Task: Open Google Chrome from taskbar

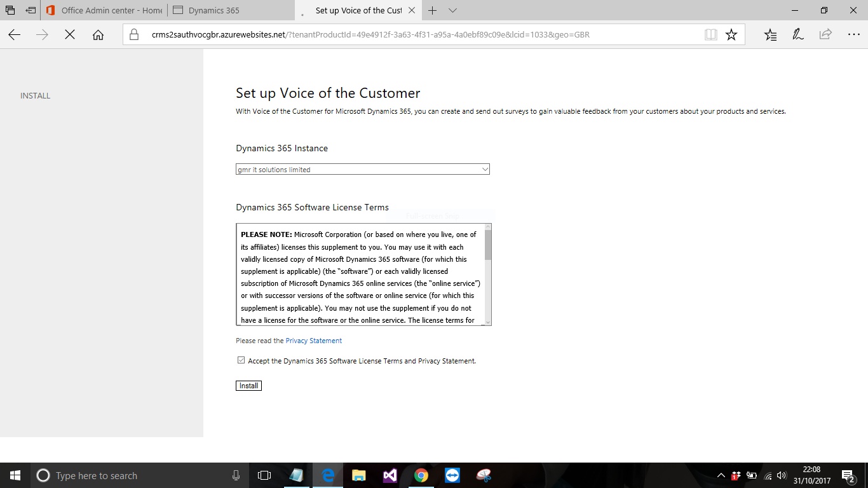Action: (x=421, y=475)
